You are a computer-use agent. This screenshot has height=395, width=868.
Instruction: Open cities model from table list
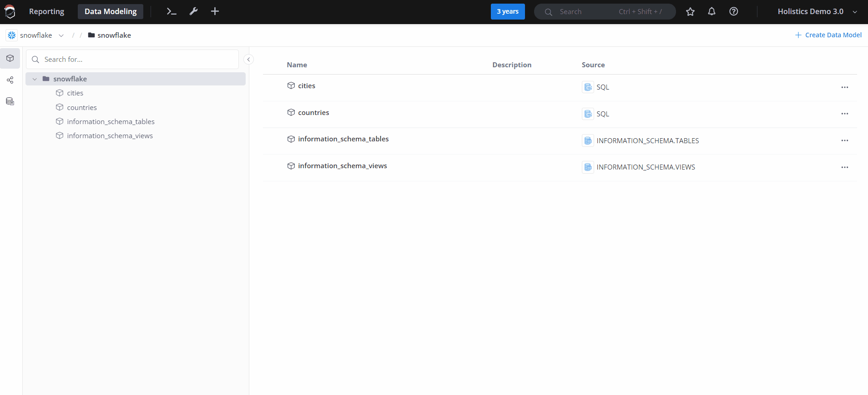click(x=307, y=86)
